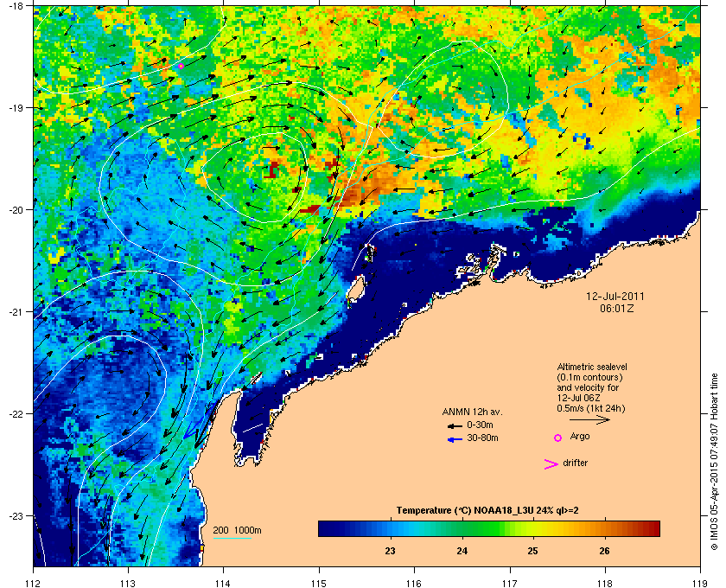Click the '0-30m' depth label
726x588 pixels.
(480, 425)
